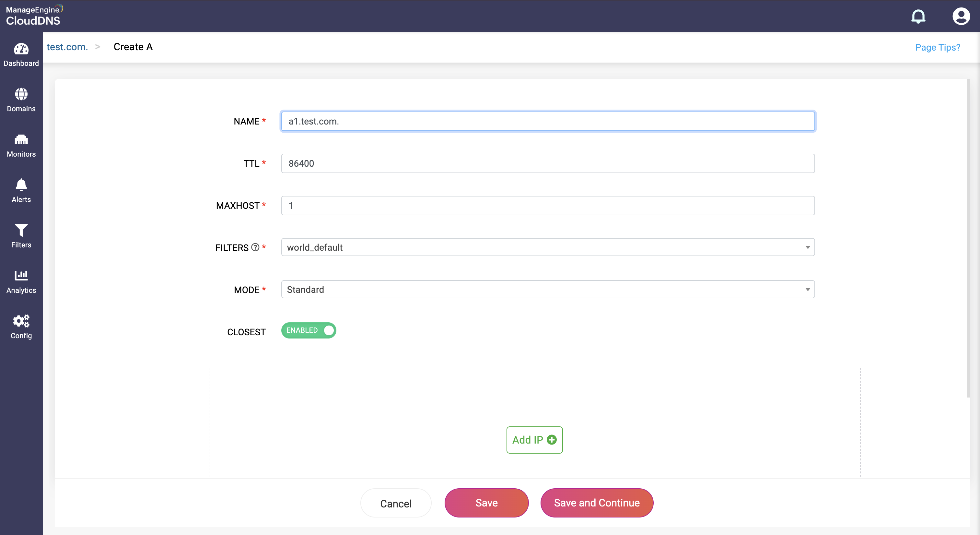
Task: Open Alerts bell in sidebar
Action: click(x=21, y=185)
